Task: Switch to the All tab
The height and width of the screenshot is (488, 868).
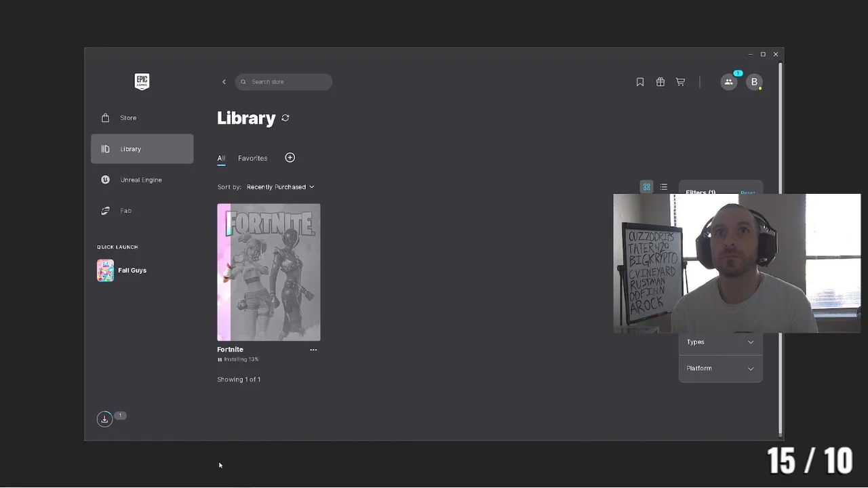Action: click(x=221, y=158)
